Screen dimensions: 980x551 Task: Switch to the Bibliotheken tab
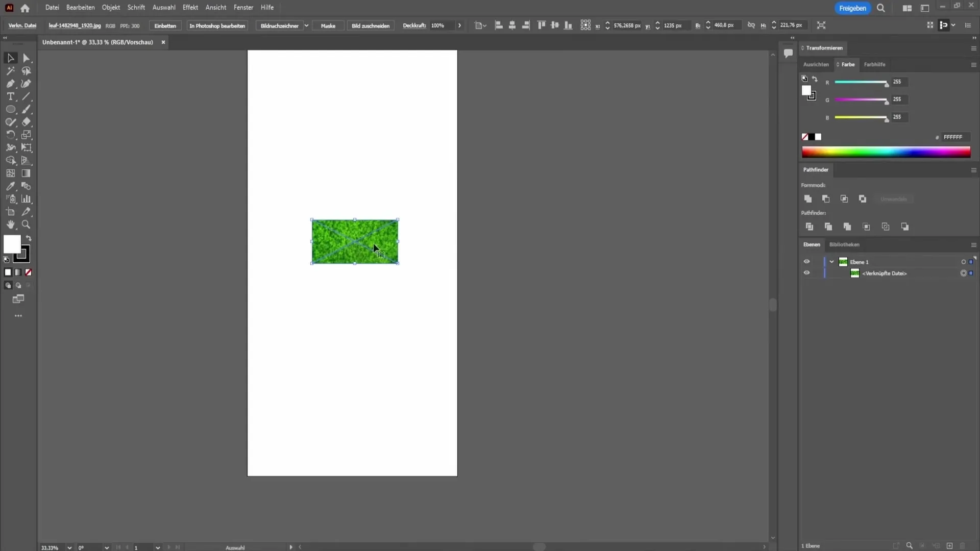[844, 245]
